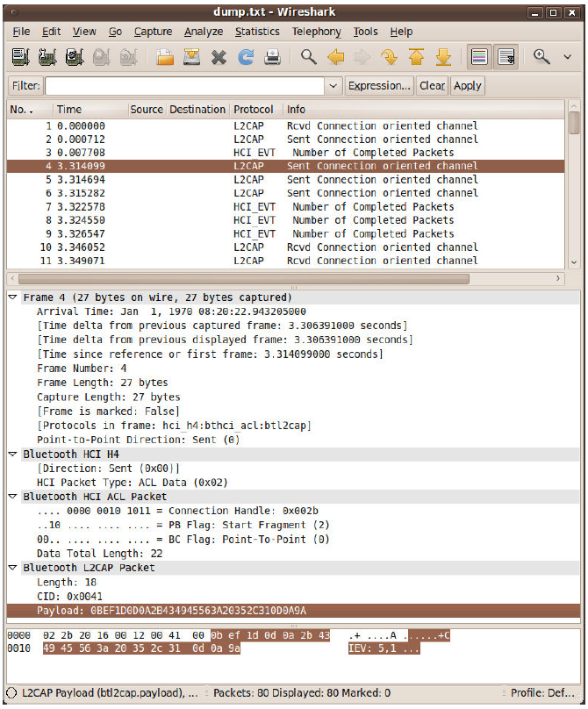Click the find packet magnifier icon
The image size is (588, 709).
tap(308, 58)
